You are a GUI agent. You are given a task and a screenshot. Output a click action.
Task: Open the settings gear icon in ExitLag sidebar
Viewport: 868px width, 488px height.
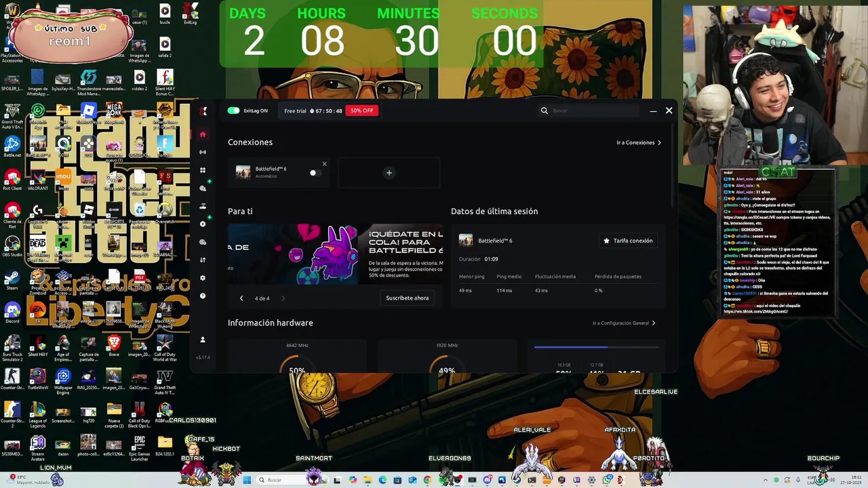click(202, 278)
